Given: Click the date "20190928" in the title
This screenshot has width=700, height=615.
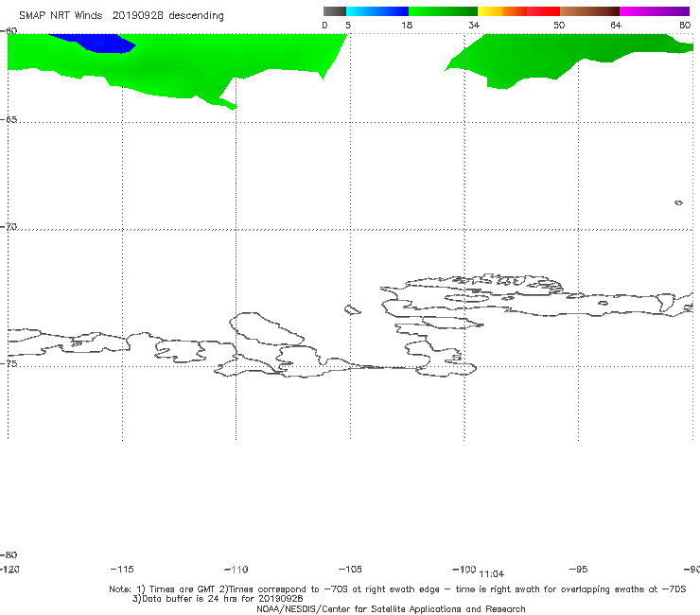Looking at the screenshot, I should 137,16.
